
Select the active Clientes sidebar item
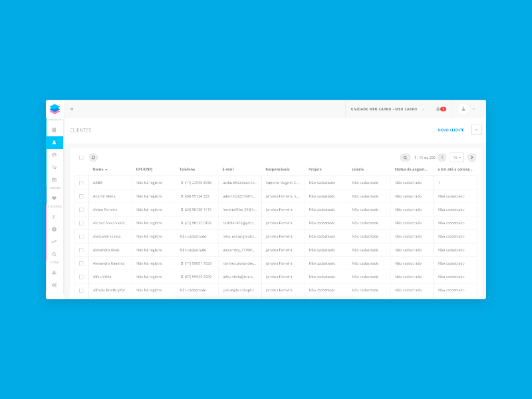tap(54, 142)
